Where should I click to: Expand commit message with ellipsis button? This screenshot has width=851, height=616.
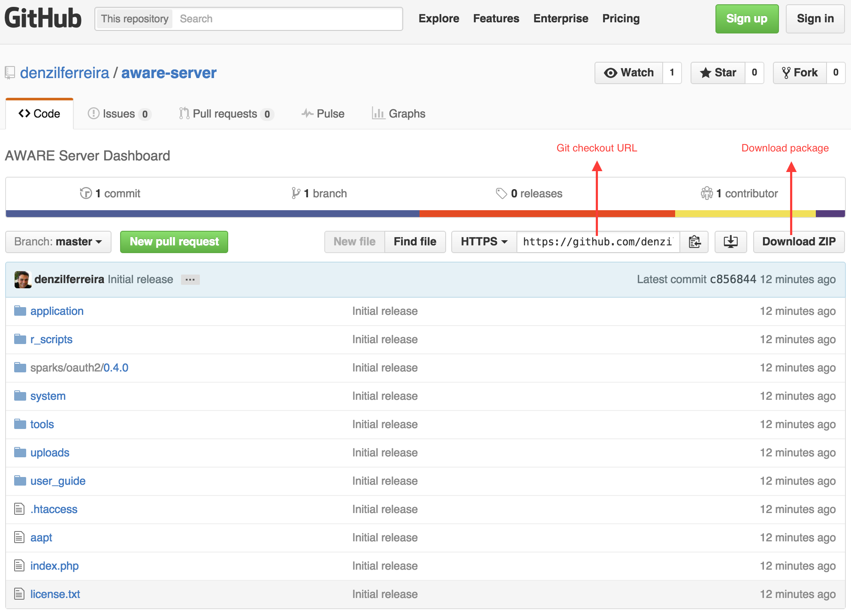point(190,280)
